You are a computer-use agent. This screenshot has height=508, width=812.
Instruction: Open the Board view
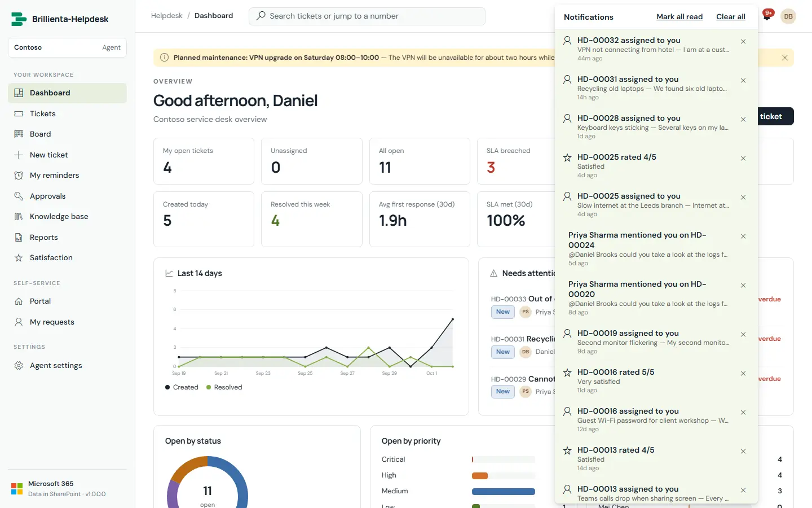67,134
